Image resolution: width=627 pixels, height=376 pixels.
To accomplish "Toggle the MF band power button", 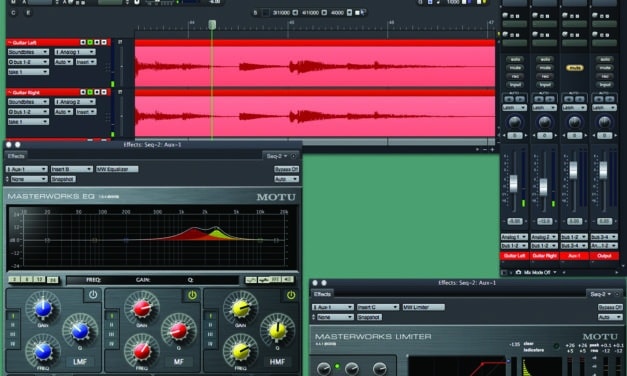I will tap(192, 295).
